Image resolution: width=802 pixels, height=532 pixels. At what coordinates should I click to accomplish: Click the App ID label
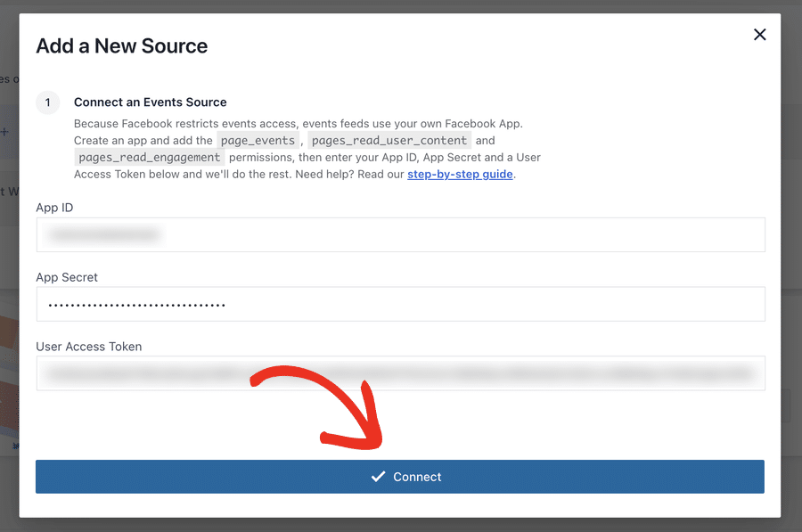click(54, 208)
